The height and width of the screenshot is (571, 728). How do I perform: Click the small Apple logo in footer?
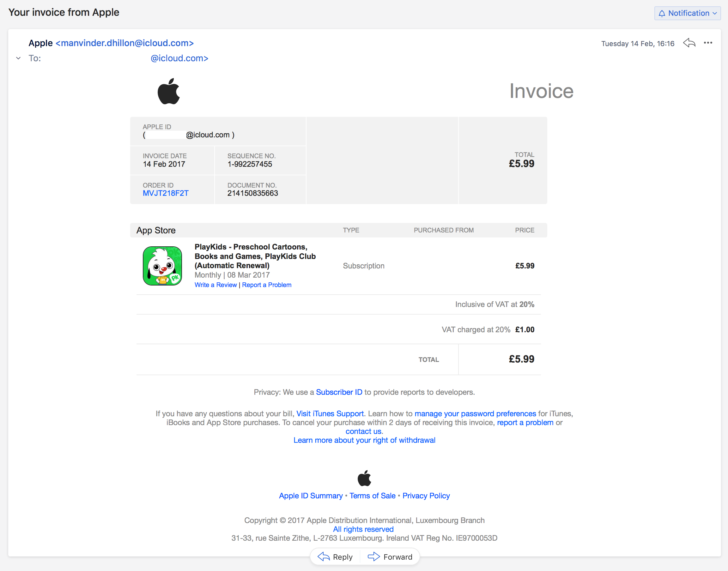click(x=364, y=478)
